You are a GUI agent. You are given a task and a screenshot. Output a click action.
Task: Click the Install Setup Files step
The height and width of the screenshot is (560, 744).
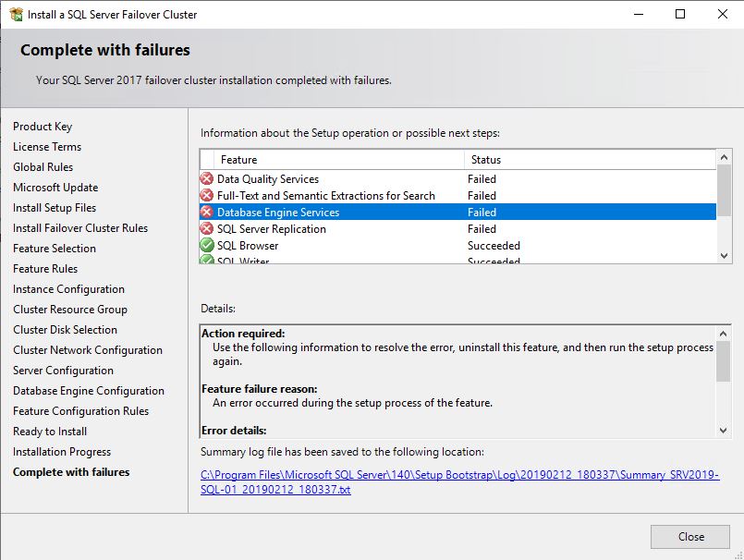pos(55,208)
